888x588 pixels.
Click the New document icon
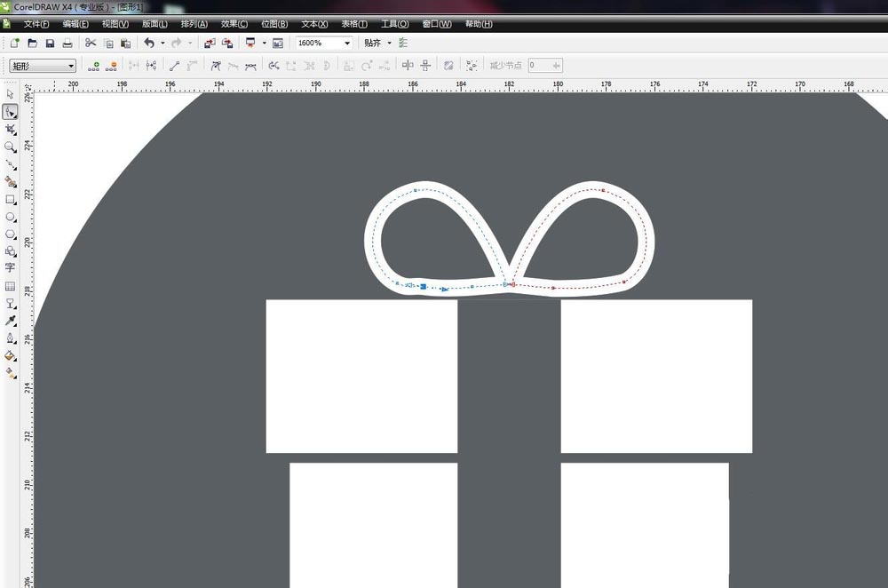tap(15, 43)
